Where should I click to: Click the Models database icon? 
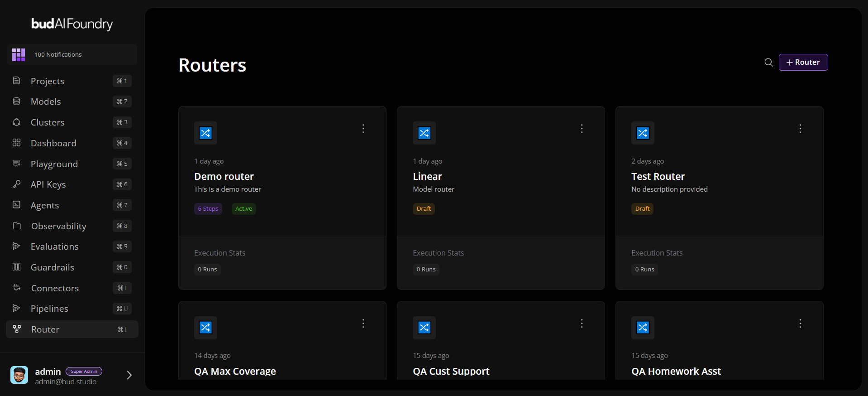pyautogui.click(x=17, y=101)
